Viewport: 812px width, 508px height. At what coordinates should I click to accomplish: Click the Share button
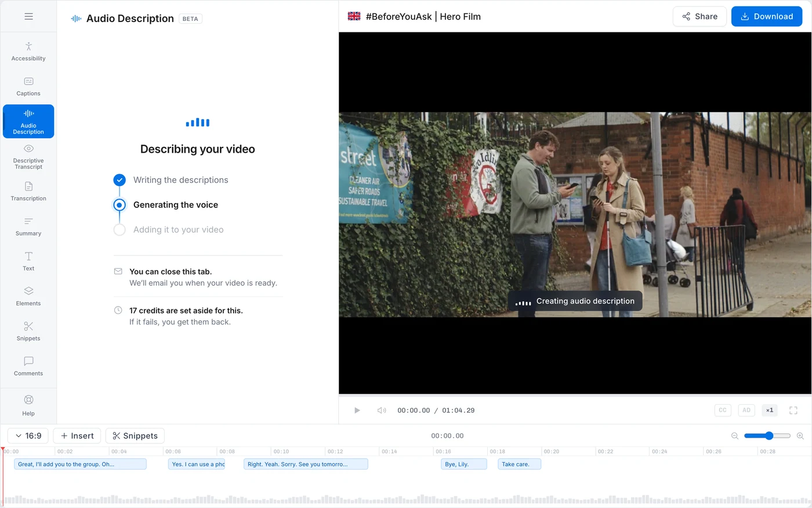point(699,16)
